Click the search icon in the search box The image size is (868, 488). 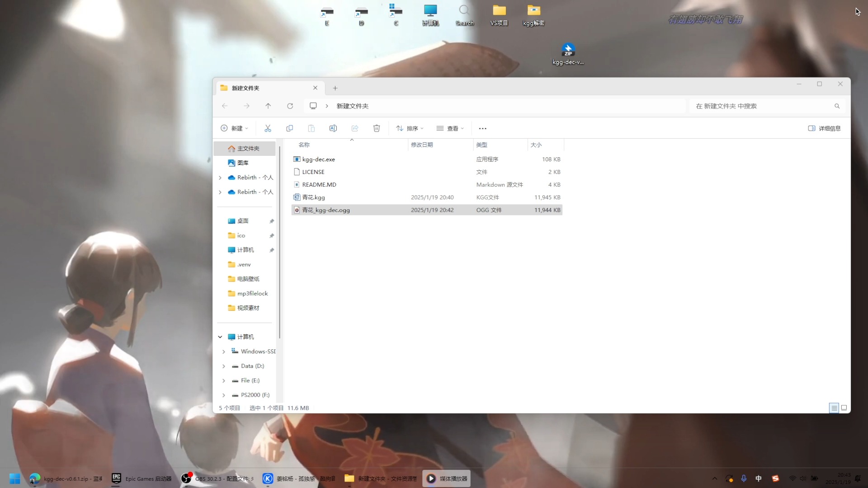coord(837,106)
